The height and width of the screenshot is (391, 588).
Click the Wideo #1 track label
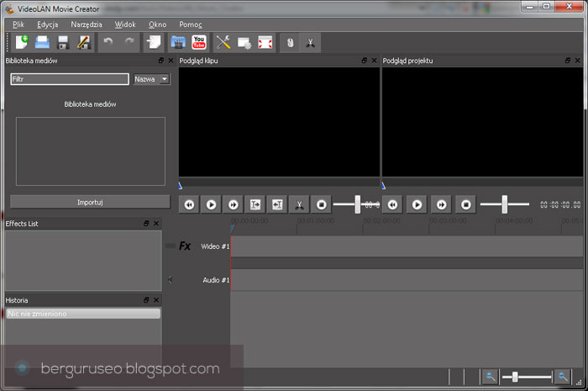(x=215, y=246)
